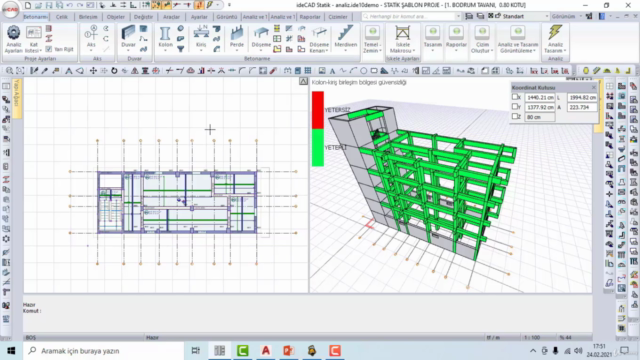This screenshot has width=640, height=360.
Task: Tick the Z lock checkbox in Koordinat Kutusu
Action: click(515, 116)
